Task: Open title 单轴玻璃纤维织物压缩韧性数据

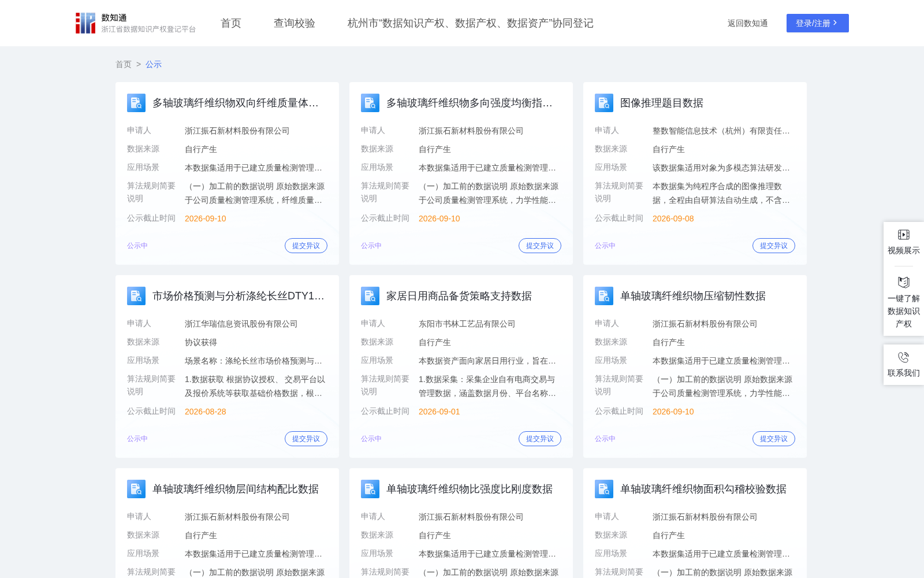Action: tap(693, 296)
